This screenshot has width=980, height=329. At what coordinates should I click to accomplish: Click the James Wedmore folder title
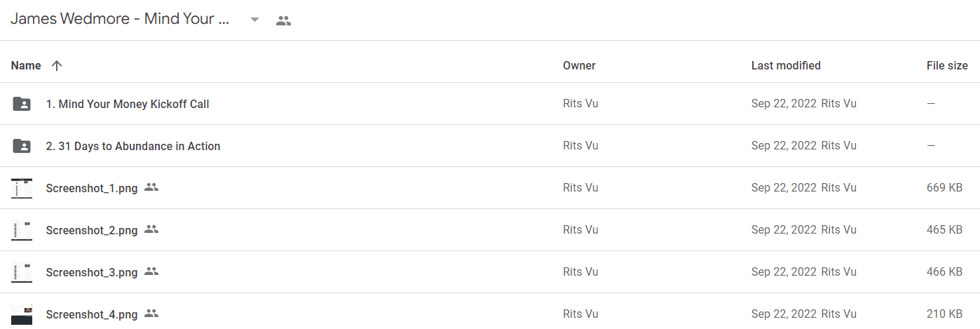[120, 20]
